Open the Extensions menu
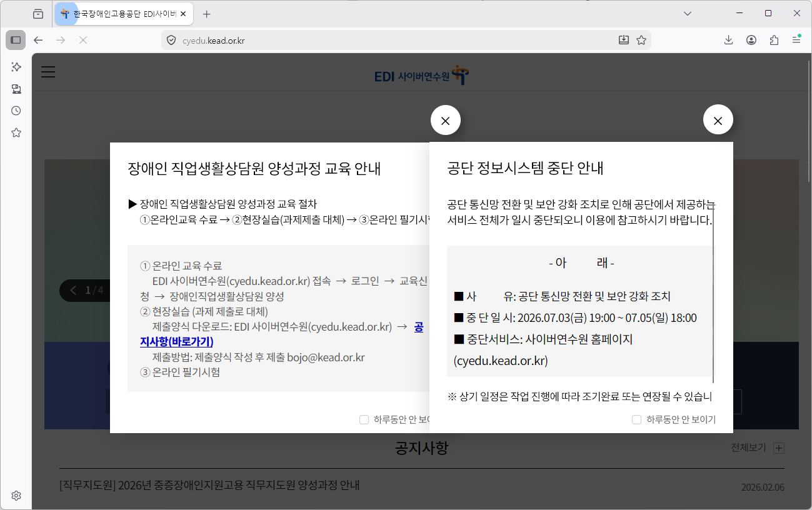The width and height of the screenshot is (812, 510). coord(774,40)
